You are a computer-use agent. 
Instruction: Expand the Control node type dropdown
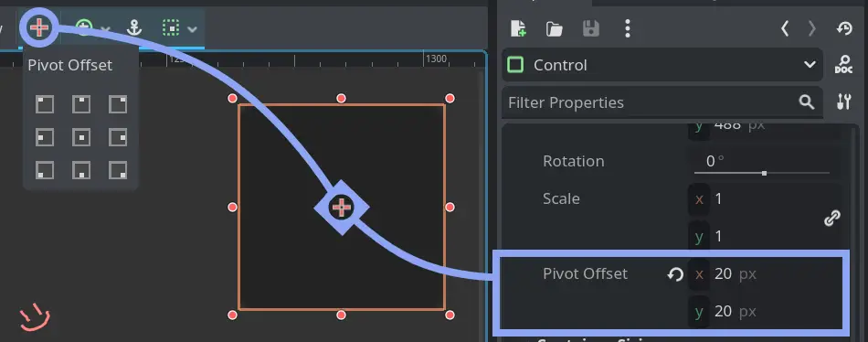click(662, 65)
